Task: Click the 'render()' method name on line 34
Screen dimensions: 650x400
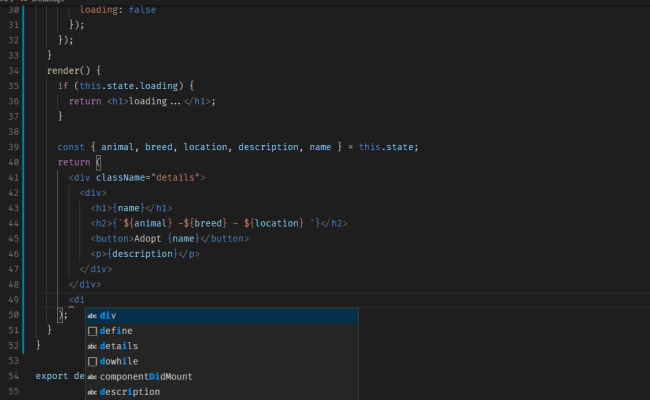Action: (68, 71)
